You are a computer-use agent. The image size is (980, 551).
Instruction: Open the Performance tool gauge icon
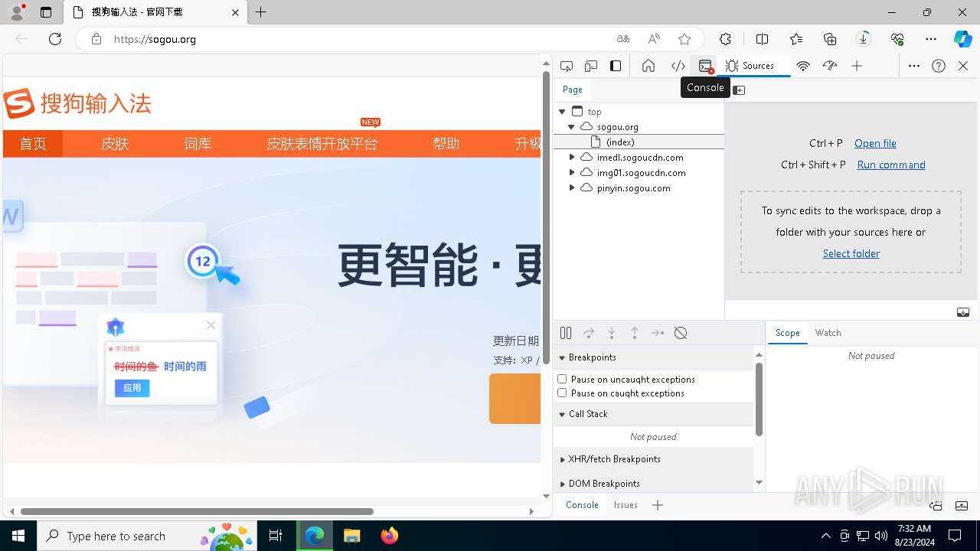pos(830,66)
